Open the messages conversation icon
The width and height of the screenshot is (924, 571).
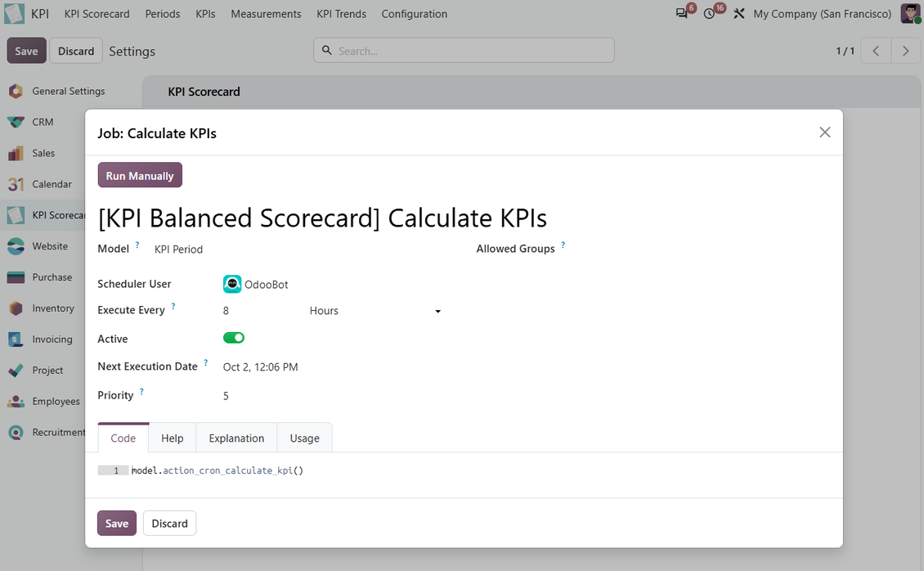682,14
